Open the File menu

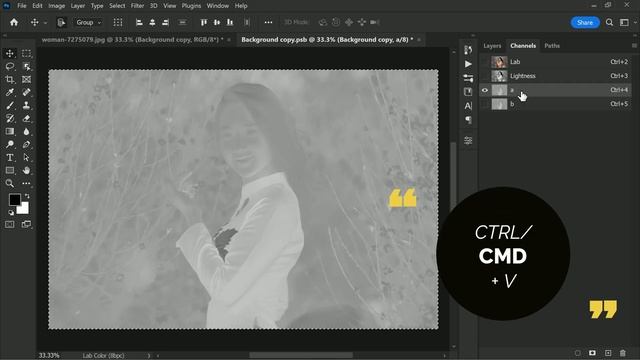point(22,6)
